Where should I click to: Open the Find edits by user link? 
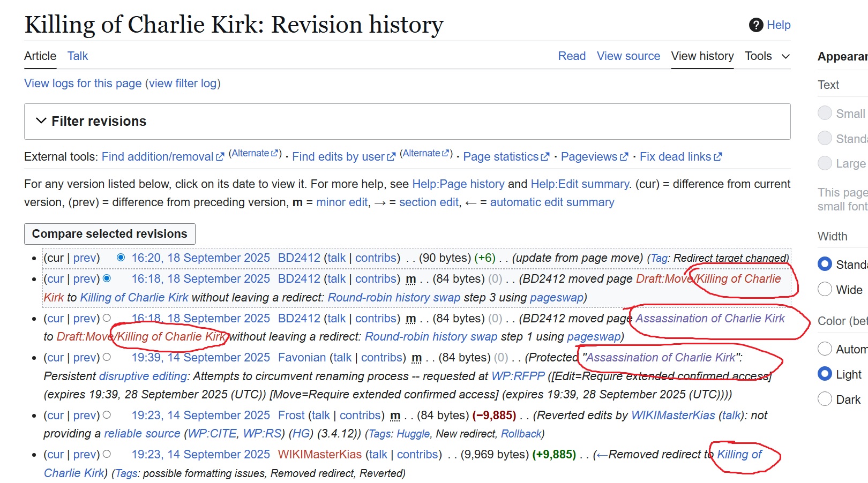339,157
